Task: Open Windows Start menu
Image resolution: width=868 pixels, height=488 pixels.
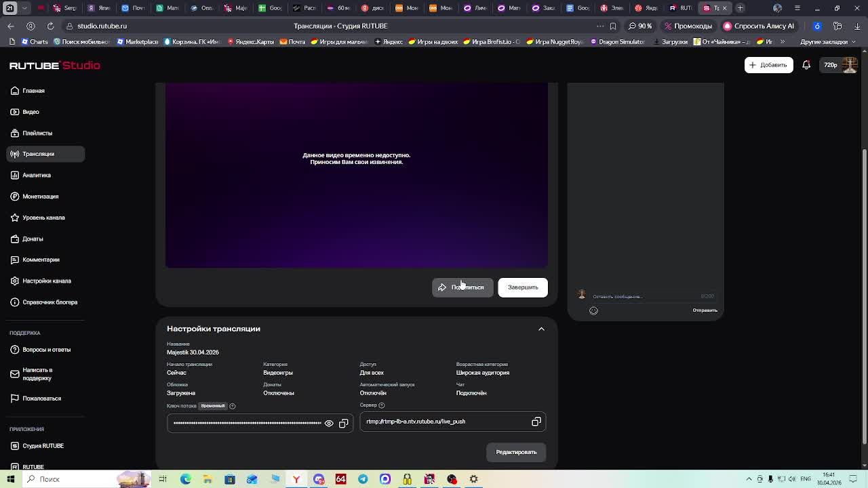Action: click(10, 479)
